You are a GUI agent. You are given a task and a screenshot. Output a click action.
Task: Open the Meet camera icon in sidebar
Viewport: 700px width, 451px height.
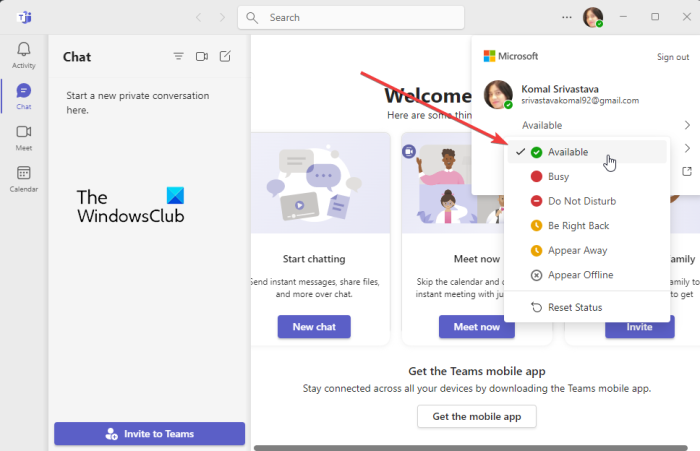(x=24, y=132)
